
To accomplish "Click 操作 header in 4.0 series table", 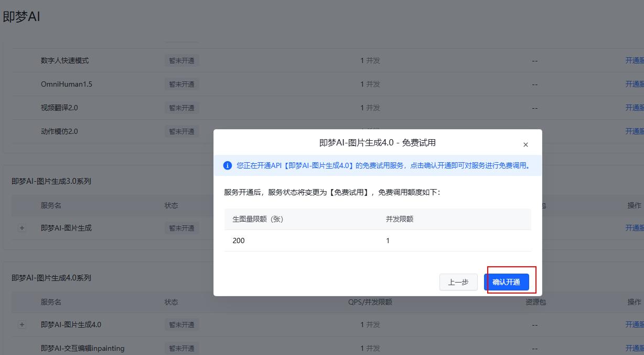I will tap(634, 302).
